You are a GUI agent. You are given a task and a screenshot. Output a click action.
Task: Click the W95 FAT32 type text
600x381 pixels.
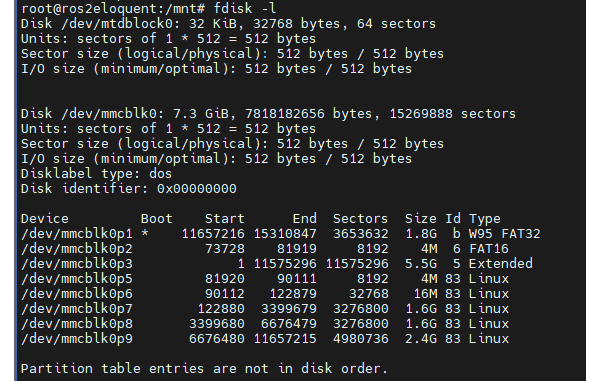point(504,234)
